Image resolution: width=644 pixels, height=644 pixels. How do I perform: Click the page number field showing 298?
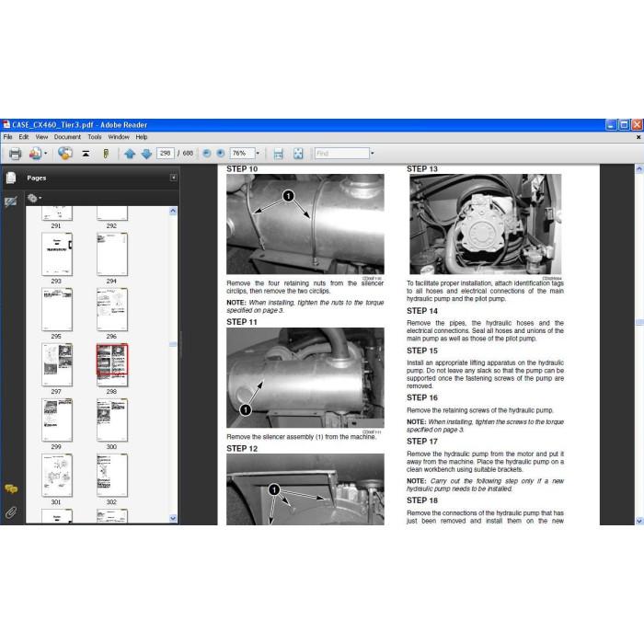(165, 154)
